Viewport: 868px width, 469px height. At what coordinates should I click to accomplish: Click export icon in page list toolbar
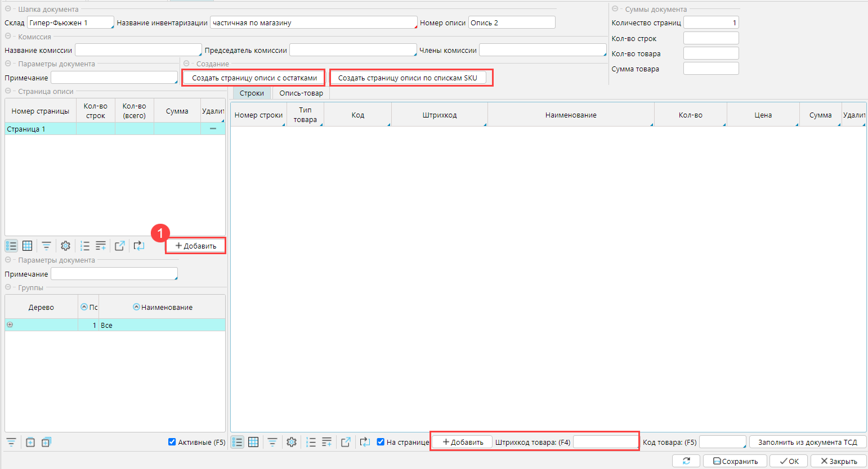pyautogui.click(x=119, y=246)
